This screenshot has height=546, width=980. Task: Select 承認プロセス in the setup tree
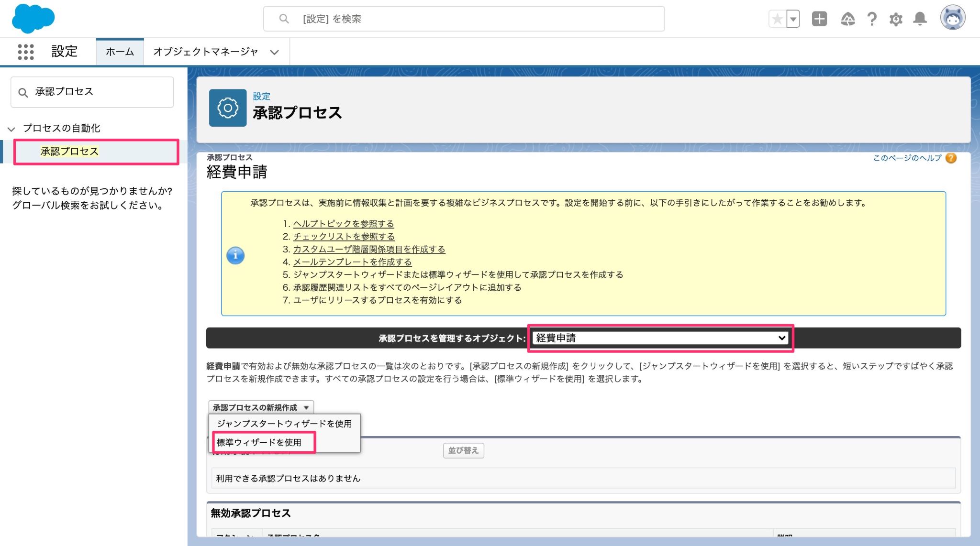coord(69,152)
